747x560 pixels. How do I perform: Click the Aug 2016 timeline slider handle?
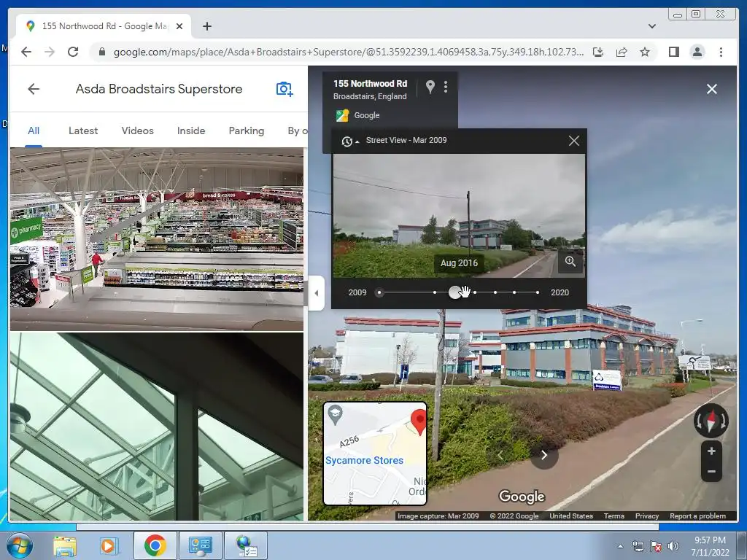coord(455,292)
